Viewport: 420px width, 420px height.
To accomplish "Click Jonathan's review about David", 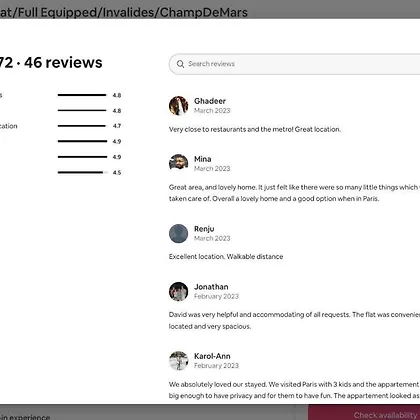I will tap(294, 320).
